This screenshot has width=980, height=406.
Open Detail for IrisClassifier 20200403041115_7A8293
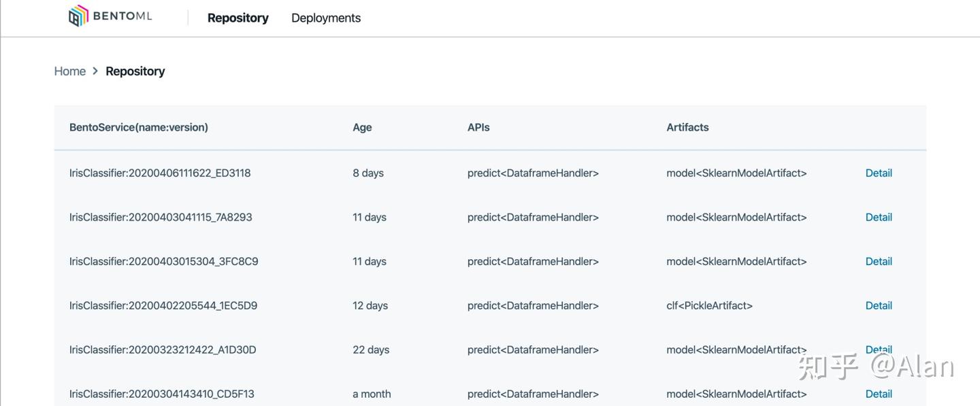tap(878, 218)
